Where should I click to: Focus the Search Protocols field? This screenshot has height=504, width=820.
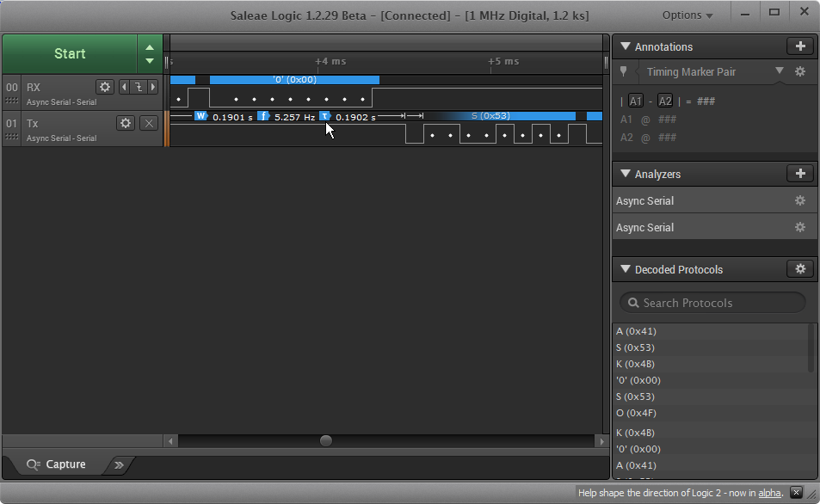pos(712,303)
